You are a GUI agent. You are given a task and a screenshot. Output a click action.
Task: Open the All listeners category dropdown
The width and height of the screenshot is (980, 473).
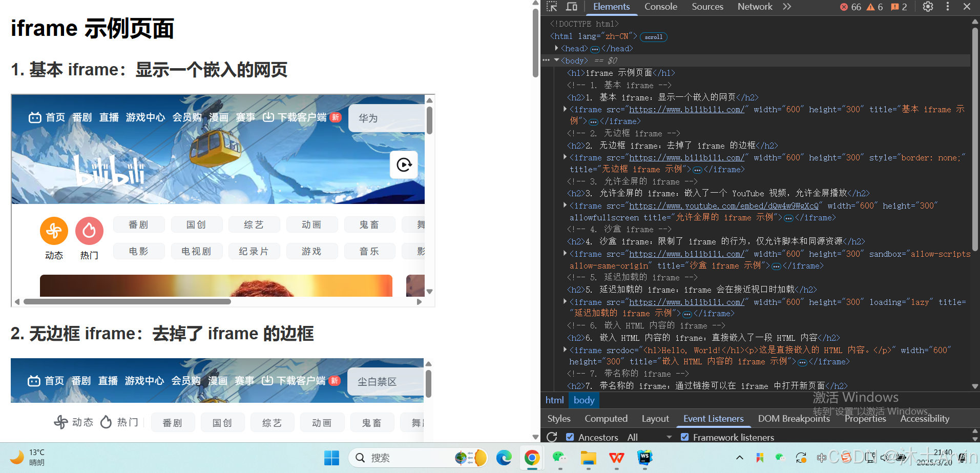coord(649,437)
